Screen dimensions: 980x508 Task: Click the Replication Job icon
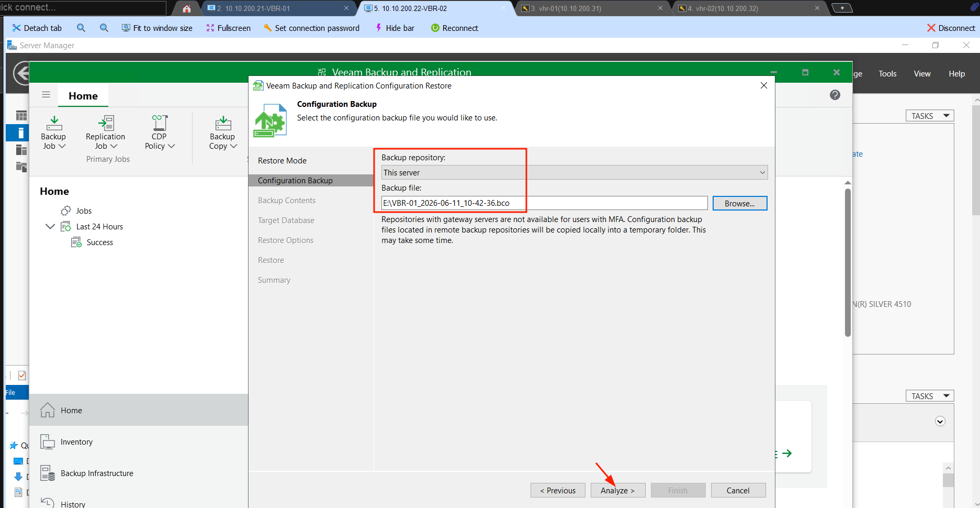click(x=106, y=123)
